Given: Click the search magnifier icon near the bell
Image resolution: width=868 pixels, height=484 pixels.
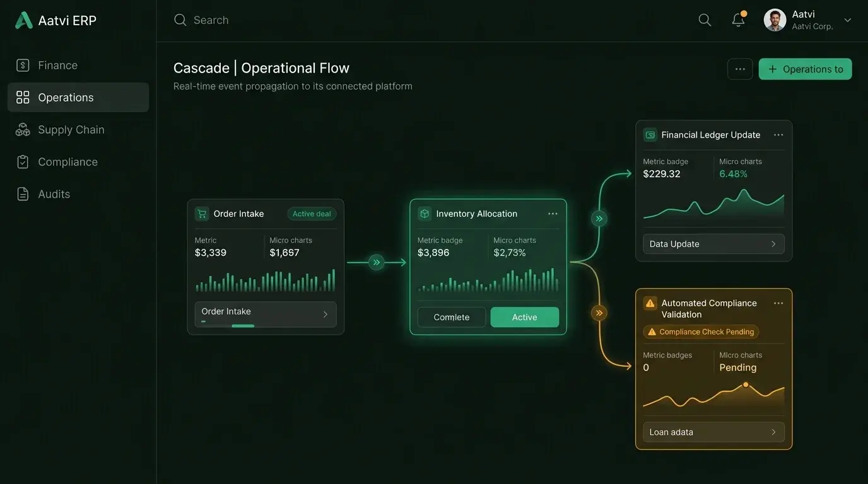Looking at the screenshot, I should [x=705, y=20].
